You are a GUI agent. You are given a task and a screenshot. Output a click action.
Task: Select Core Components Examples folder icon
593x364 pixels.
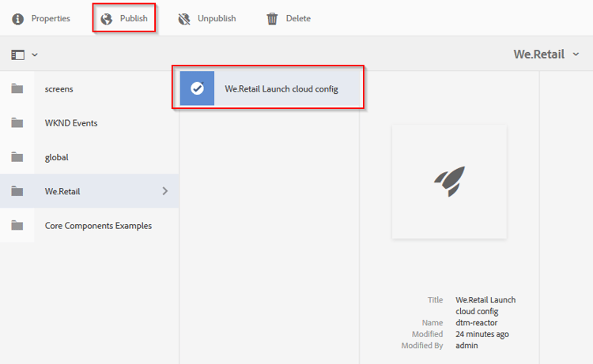click(x=17, y=225)
